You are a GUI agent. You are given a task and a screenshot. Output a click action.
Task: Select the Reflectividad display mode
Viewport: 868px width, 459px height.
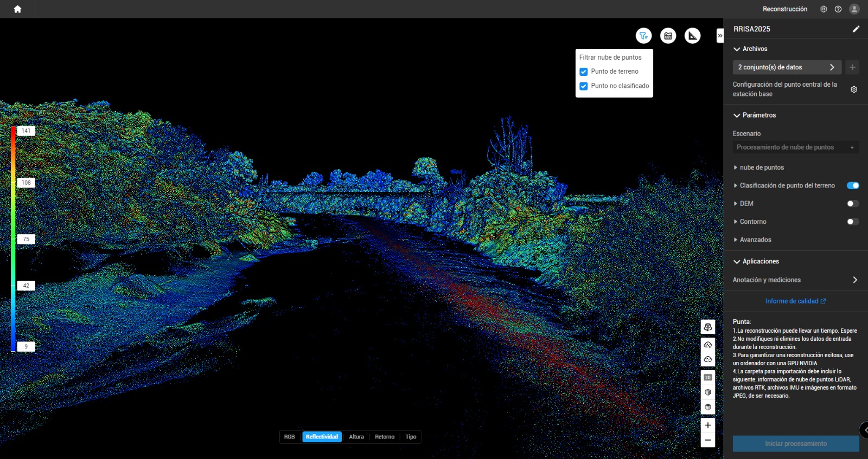[x=322, y=437]
